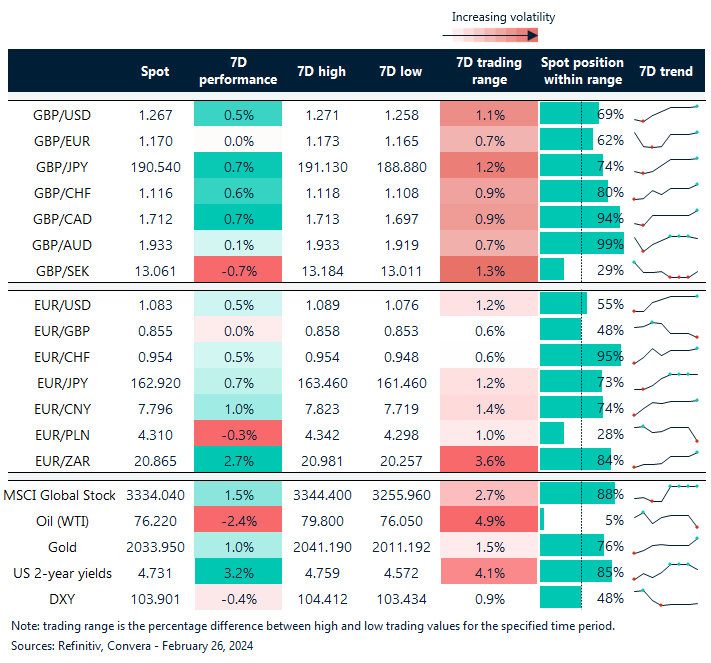Select the Spot column header

tap(156, 72)
